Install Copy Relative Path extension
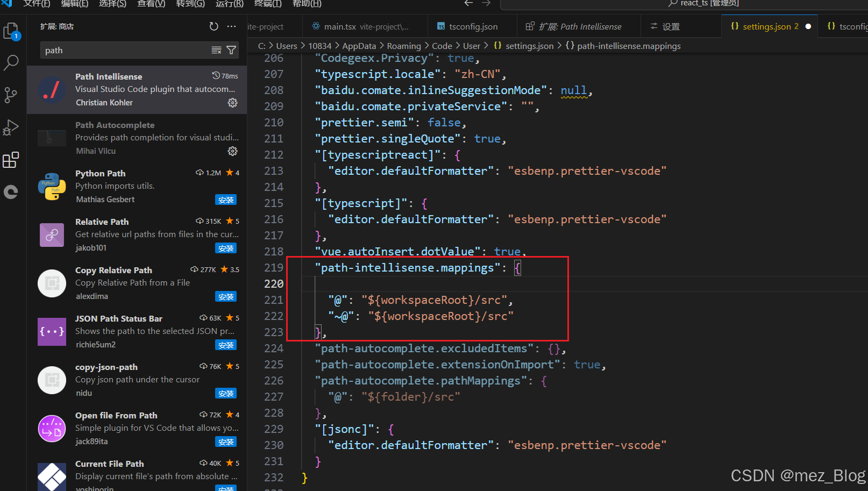The height and width of the screenshot is (491, 868). (226, 296)
